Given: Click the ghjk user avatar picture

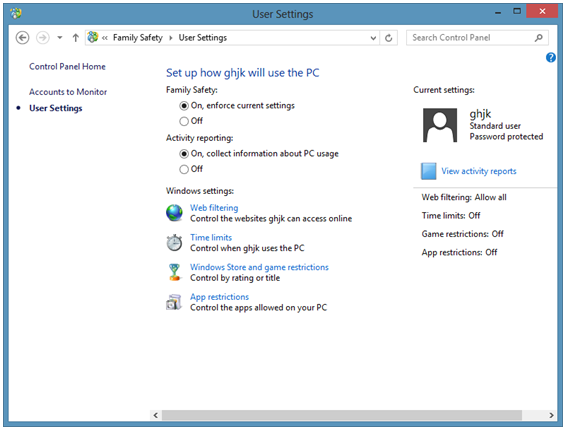Looking at the screenshot, I should [x=440, y=125].
